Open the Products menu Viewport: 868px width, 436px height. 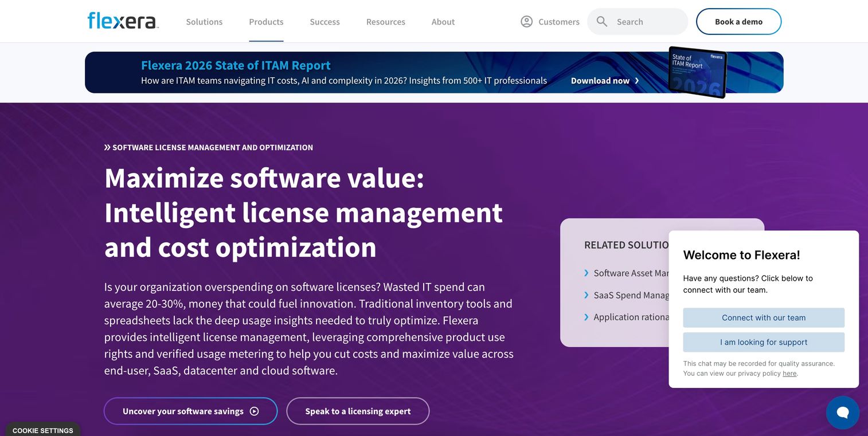click(266, 22)
